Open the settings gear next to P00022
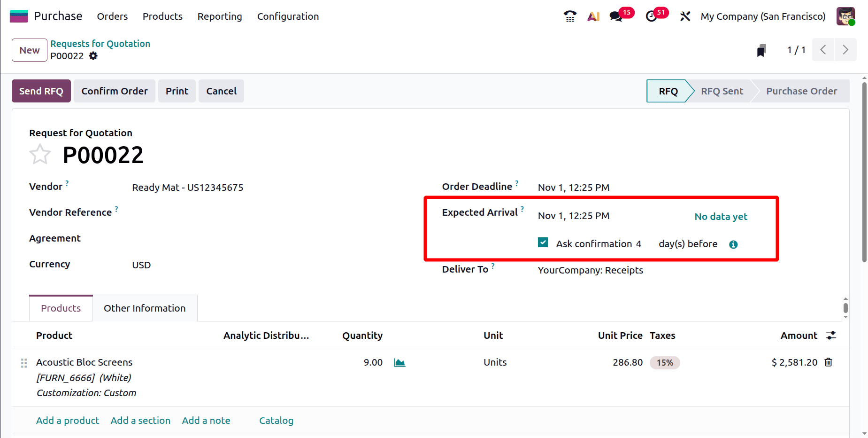Viewport: 868px width, 438px height. point(93,56)
